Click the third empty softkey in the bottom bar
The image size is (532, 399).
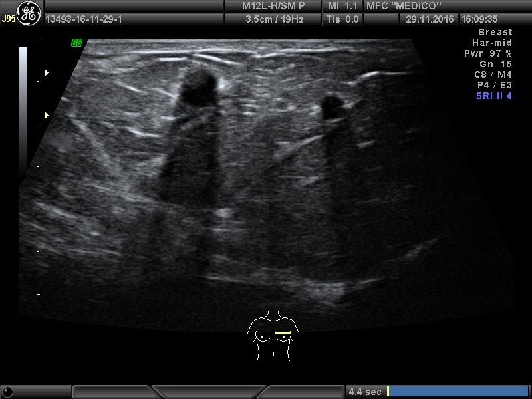(x=302, y=392)
